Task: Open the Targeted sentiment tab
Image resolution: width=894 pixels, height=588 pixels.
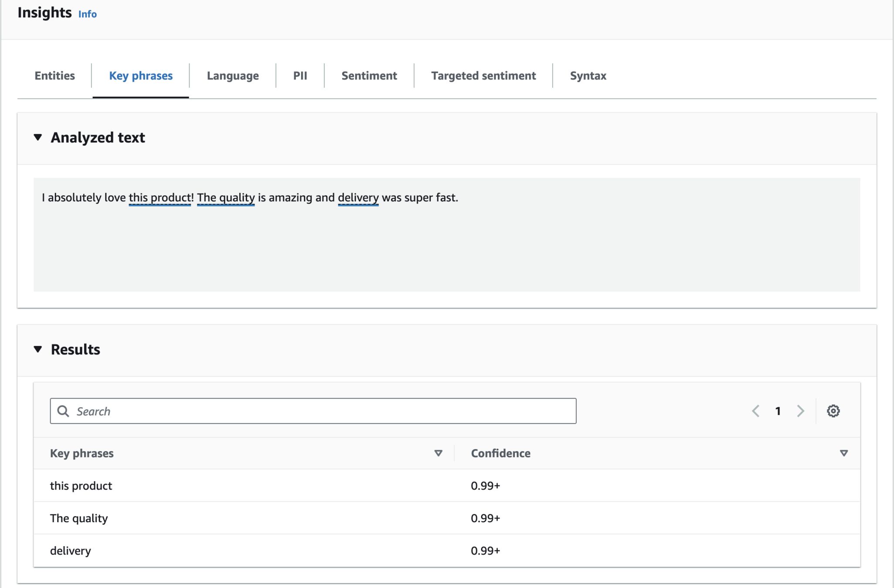Action: click(483, 76)
